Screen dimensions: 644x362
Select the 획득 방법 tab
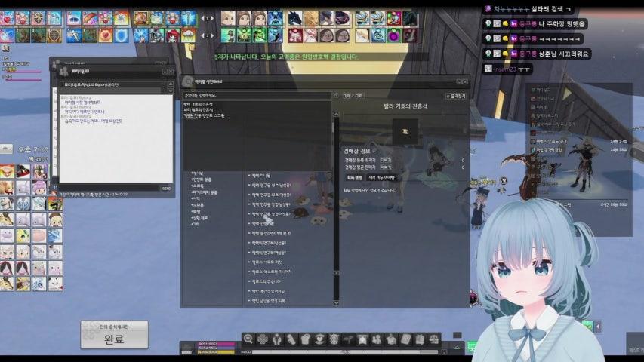(354, 178)
